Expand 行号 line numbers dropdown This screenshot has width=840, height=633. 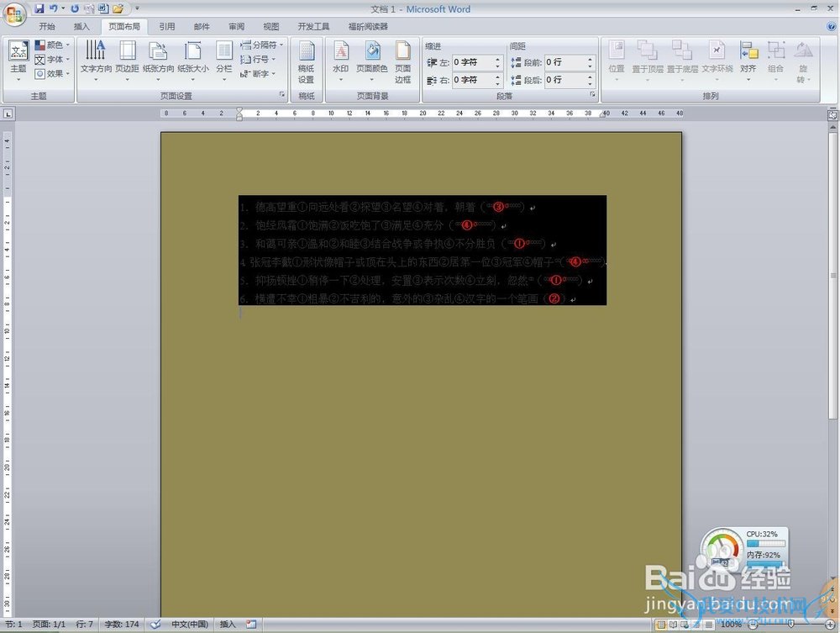(x=258, y=59)
